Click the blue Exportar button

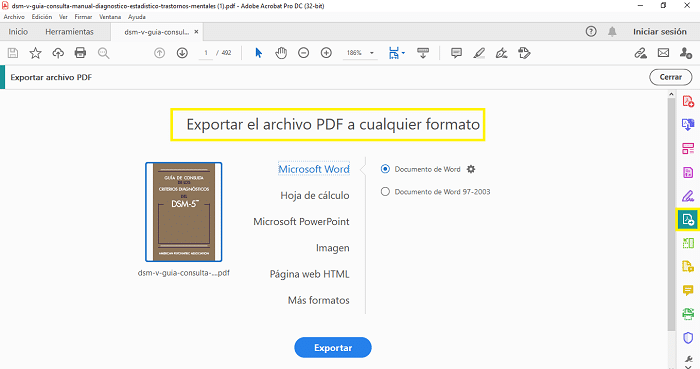[x=333, y=348]
